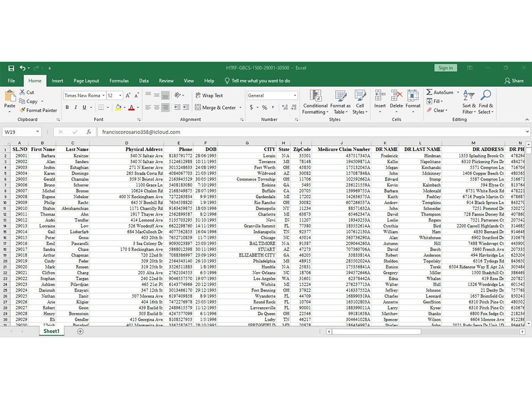Click the Increase Indent icon
The image size is (532, 399).
(186, 107)
